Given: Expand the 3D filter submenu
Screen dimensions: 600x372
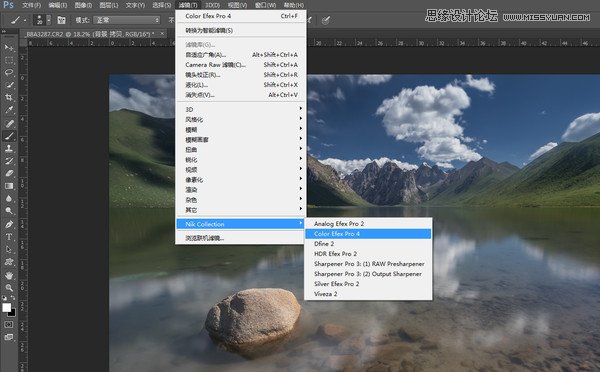Looking at the screenshot, I should (x=241, y=109).
